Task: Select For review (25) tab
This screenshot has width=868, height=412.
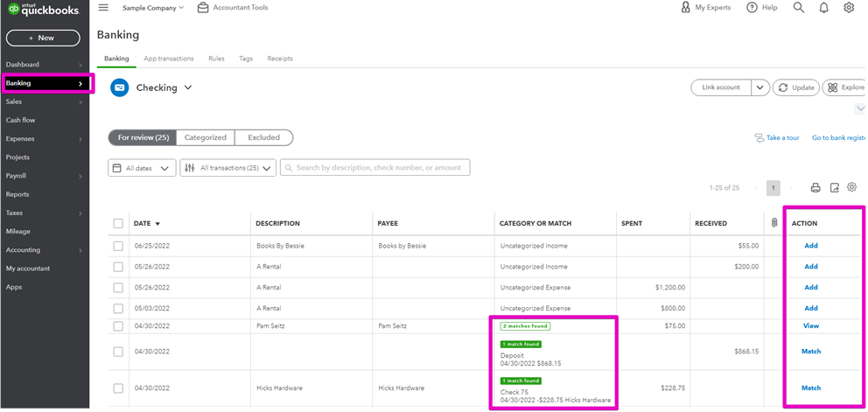Action: point(143,137)
